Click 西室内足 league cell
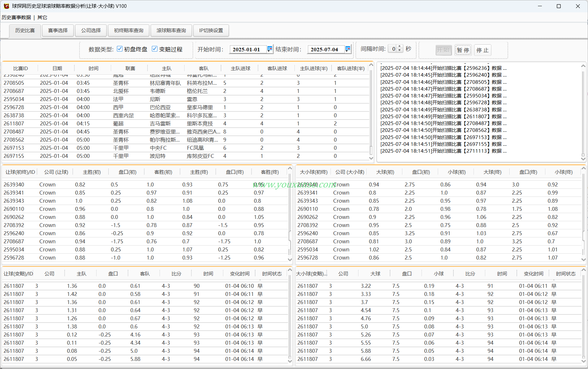Viewport: 588px width, 369px height. tap(124, 116)
